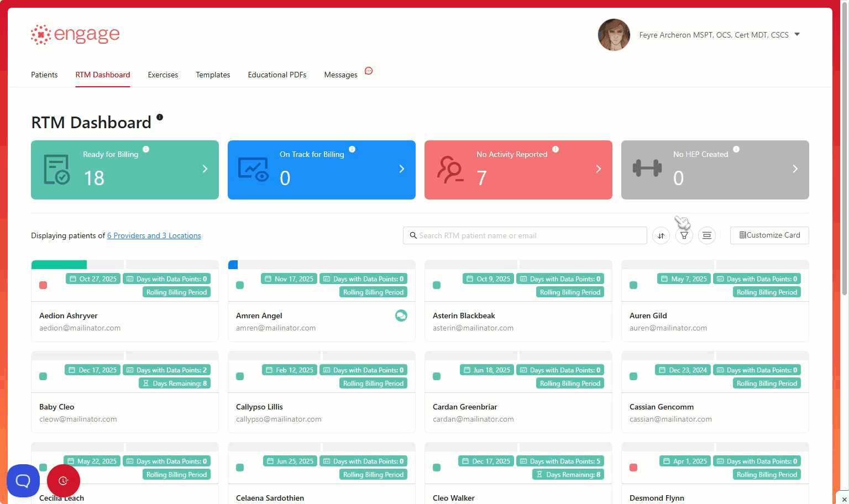Image resolution: width=849 pixels, height=504 pixels.
Task: Switch to the Messages tab
Action: (x=341, y=75)
